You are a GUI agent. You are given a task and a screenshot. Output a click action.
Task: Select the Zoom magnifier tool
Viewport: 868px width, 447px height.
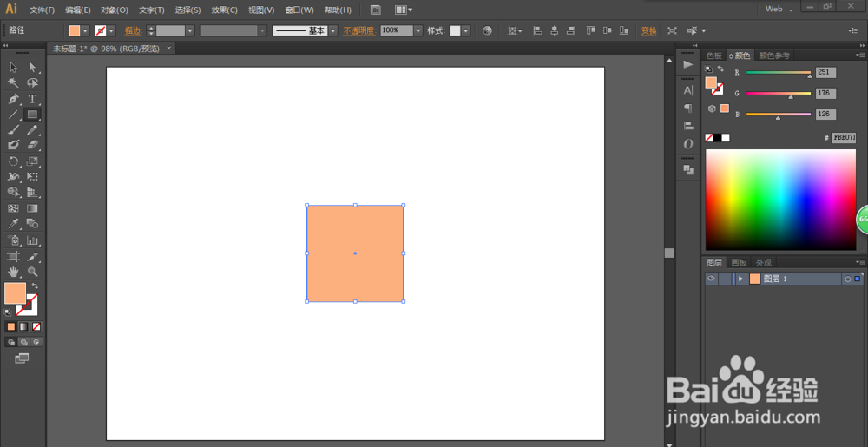(33, 272)
